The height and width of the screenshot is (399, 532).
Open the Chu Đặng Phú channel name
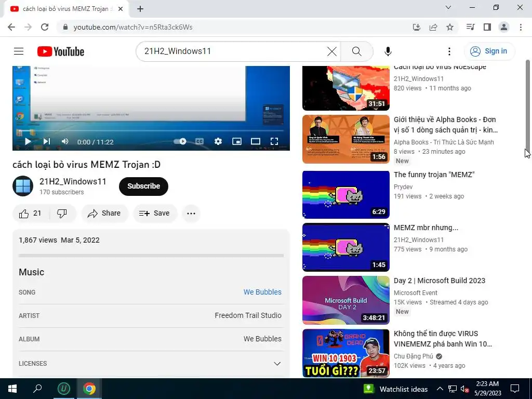[413, 356]
